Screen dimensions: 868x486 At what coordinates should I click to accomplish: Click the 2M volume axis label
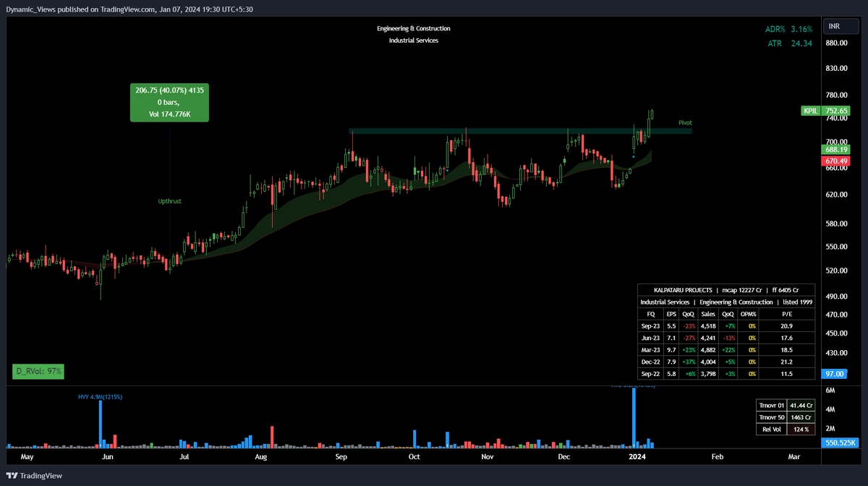pyautogui.click(x=830, y=428)
